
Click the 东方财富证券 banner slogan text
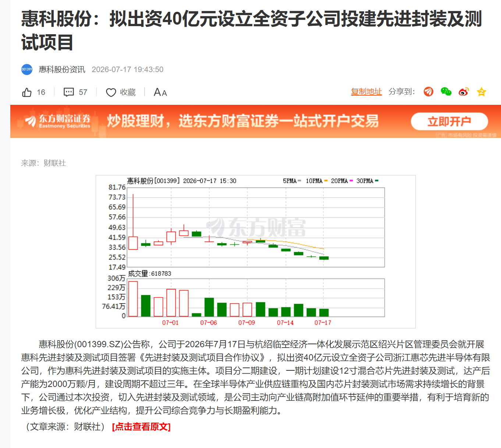[243, 121]
